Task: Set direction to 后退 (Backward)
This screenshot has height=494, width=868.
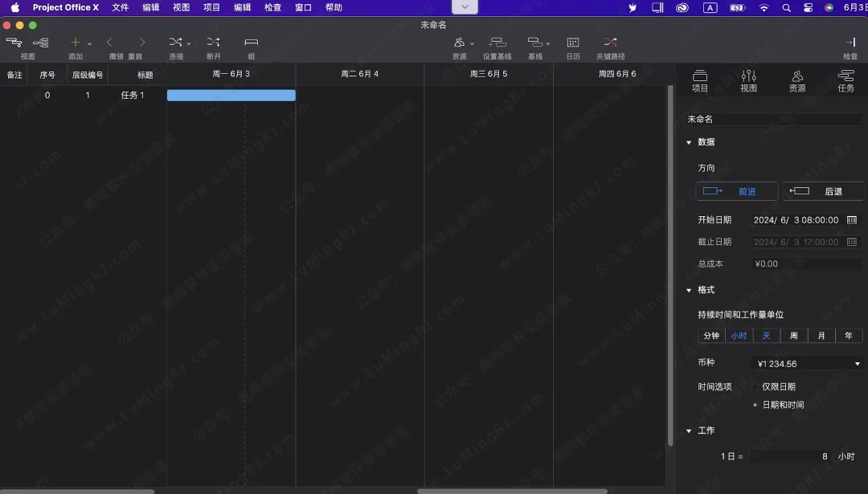Action: pos(823,191)
